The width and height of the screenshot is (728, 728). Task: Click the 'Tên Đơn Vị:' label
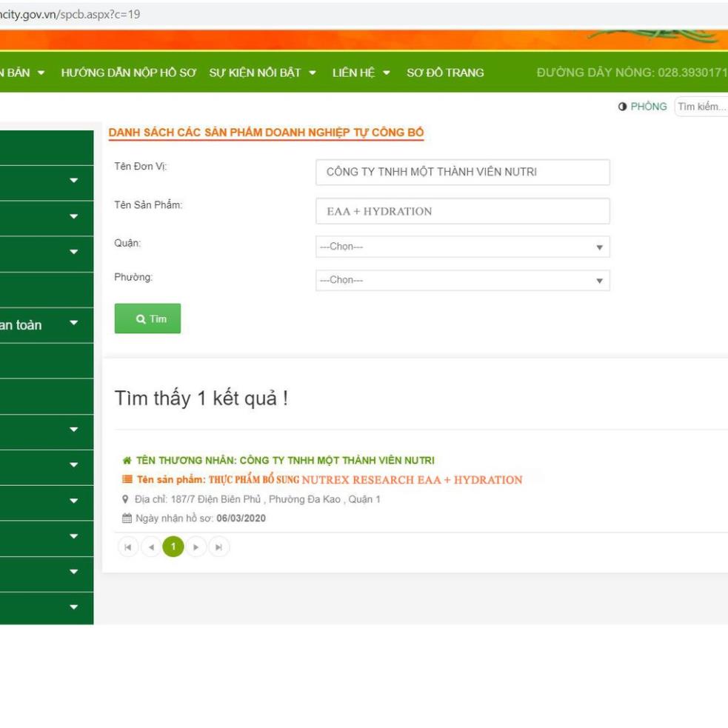(141, 166)
